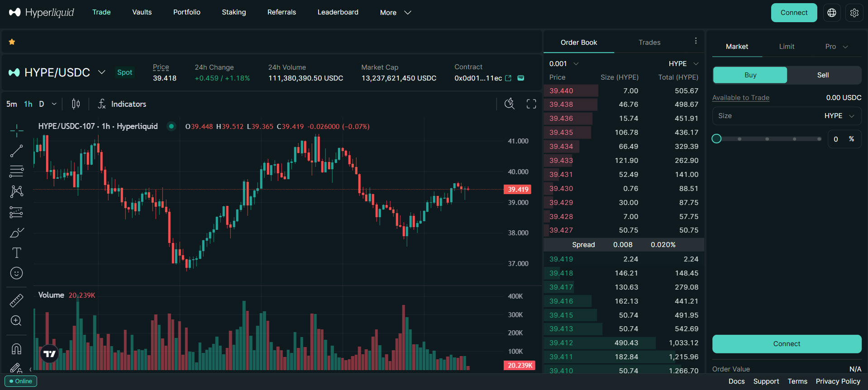The width and height of the screenshot is (868, 390).
Task: Switch chart interval to 5m
Action: (12, 104)
